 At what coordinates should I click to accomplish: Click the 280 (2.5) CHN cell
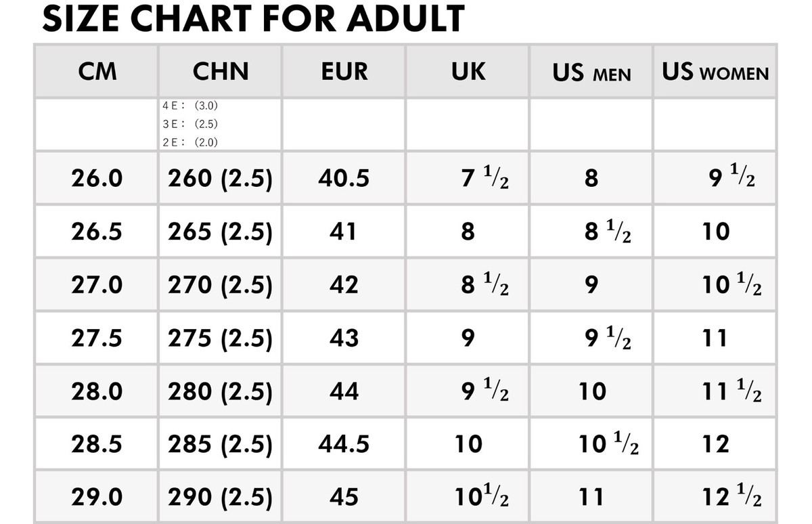click(x=220, y=391)
